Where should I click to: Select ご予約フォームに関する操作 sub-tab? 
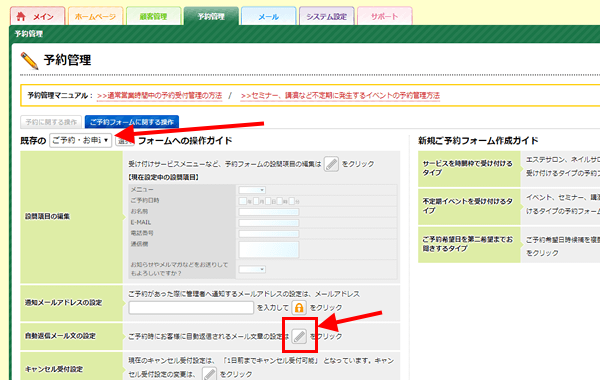tap(132, 122)
